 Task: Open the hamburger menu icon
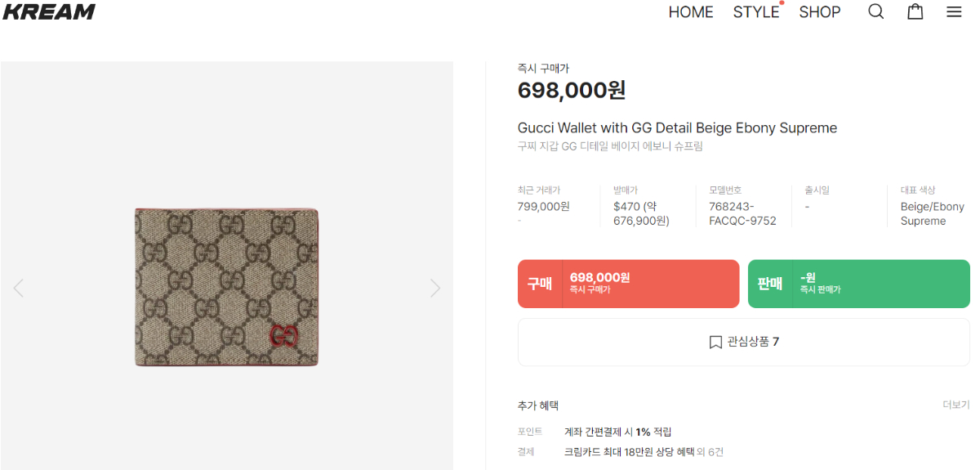[x=954, y=11]
